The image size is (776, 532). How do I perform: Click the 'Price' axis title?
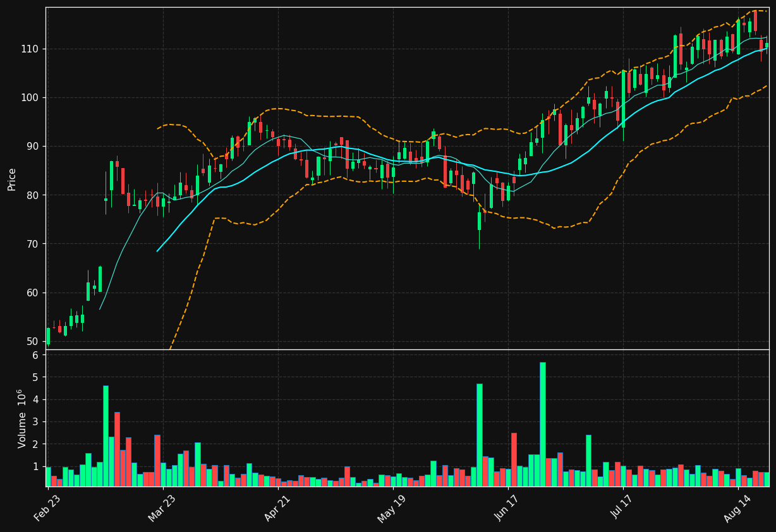coord(12,179)
